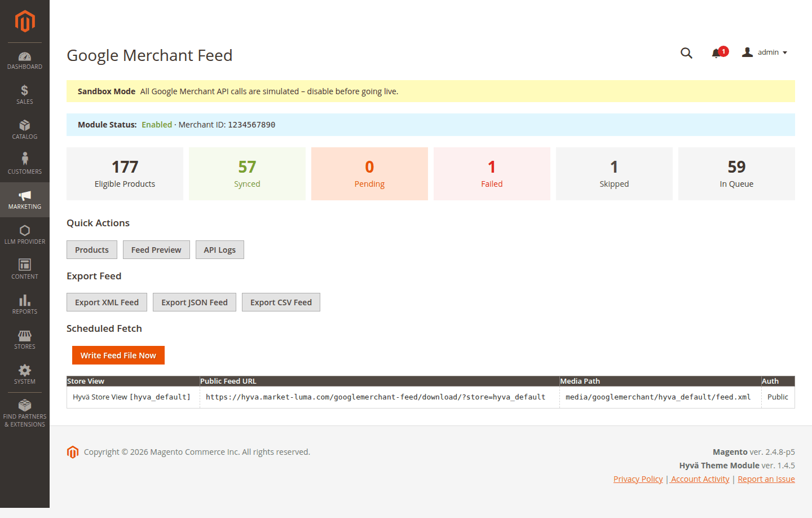This screenshot has width=812, height=518.
Task: Open the Sales menu
Action: [25, 95]
